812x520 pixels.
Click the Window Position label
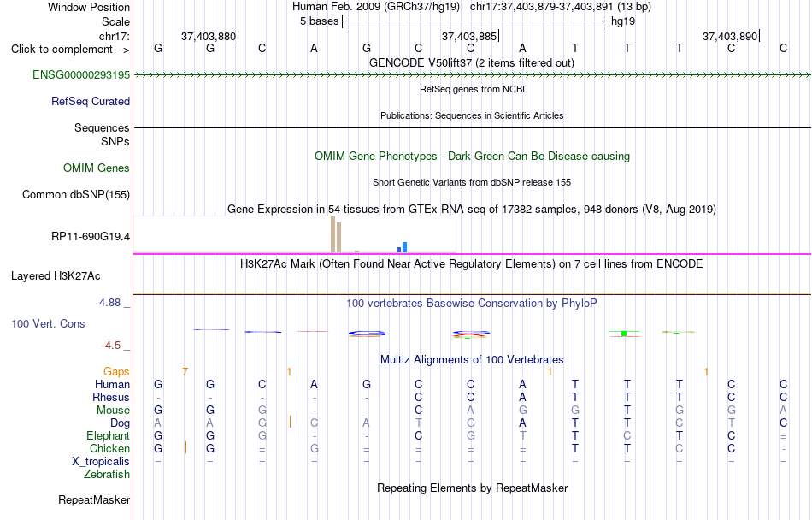pos(89,7)
